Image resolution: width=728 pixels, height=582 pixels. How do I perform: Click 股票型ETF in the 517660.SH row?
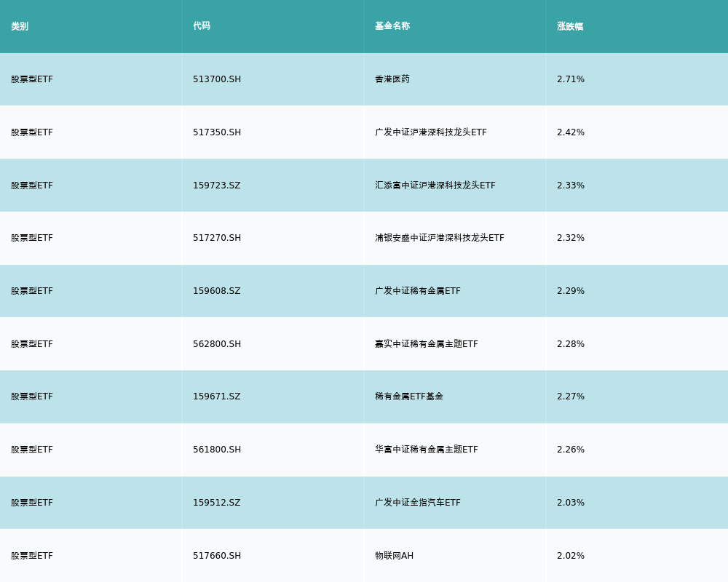(x=32, y=556)
